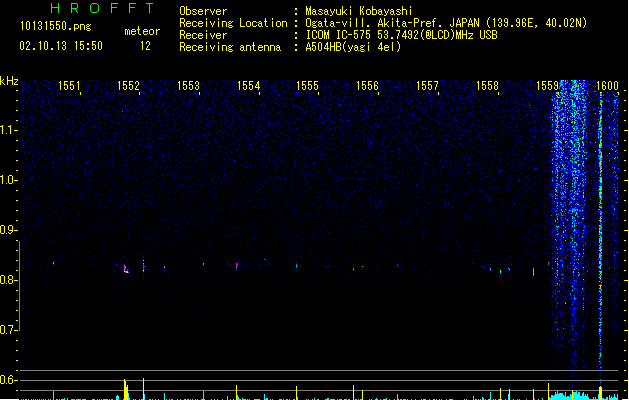The width and height of the screenshot is (629, 400).
Task: Click the 1556 time marker
Action: 367,86
